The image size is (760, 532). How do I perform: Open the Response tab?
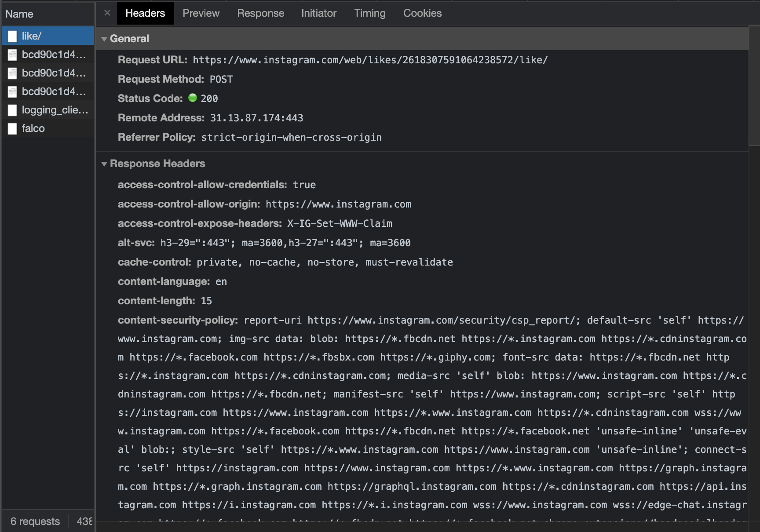pos(260,13)
